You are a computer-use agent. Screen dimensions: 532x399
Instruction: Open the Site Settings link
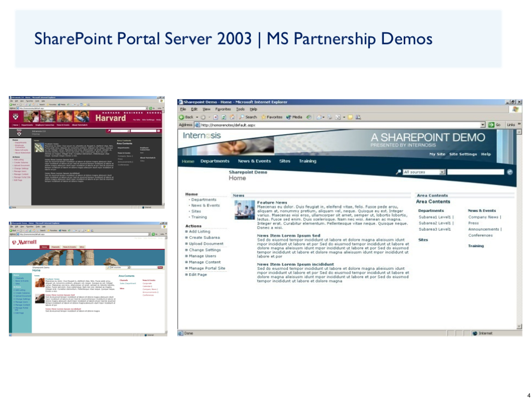tap(463, 154)
